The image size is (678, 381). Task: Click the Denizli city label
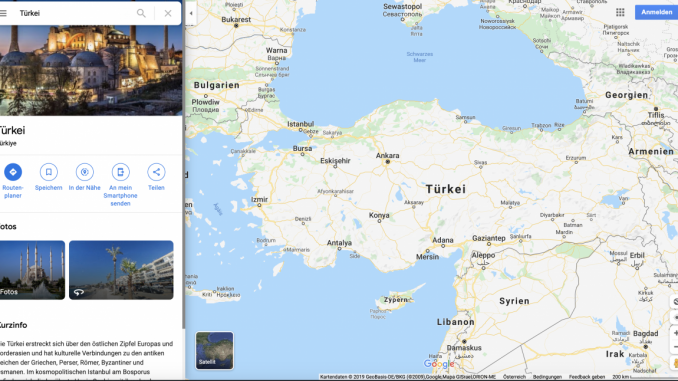pyautogui.click(x=303, y=219)
